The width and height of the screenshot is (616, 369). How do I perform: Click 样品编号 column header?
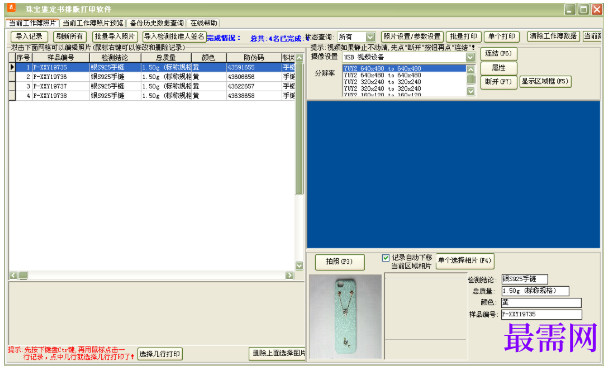click(60, 58)
